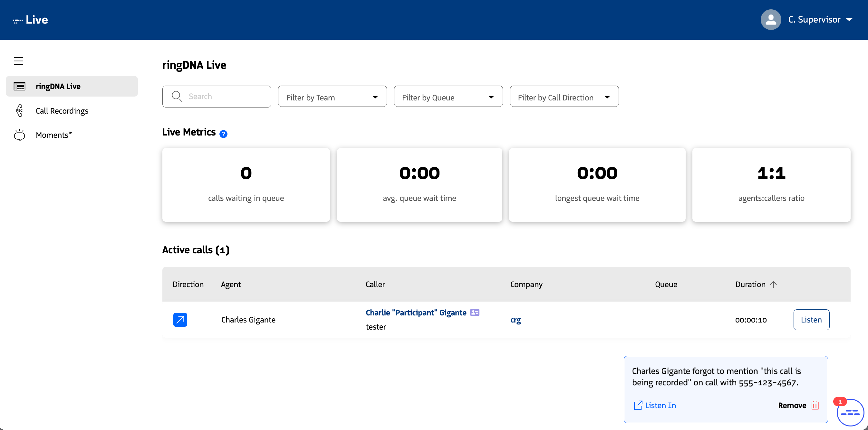This screenshot has height=430, width=868.
Task: Sort by Queue column header
Action: [x=666, y=284]
